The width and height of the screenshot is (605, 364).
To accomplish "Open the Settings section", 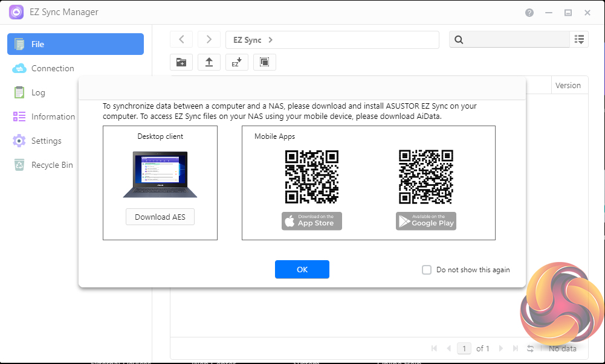I will coord(37,141).
